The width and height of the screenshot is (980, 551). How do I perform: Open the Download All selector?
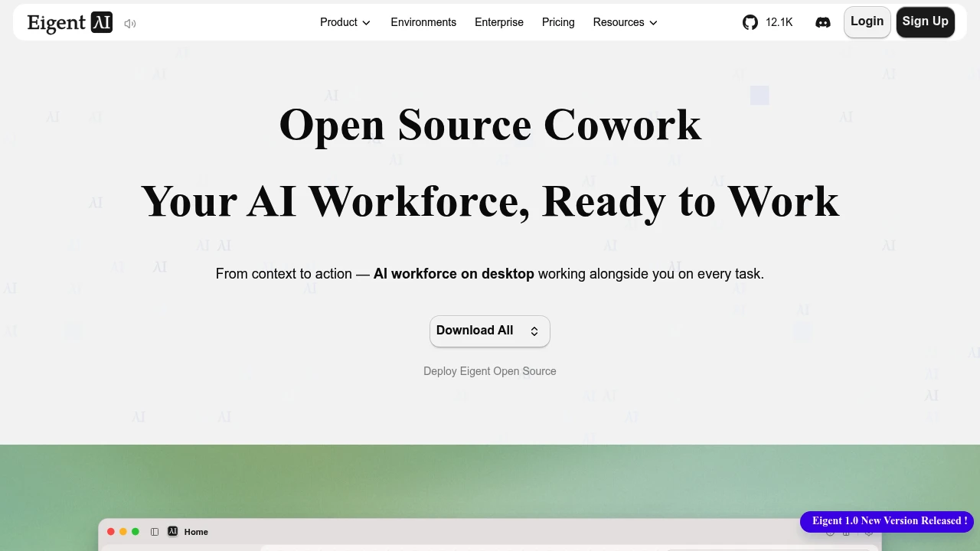[x=490, y=331]
